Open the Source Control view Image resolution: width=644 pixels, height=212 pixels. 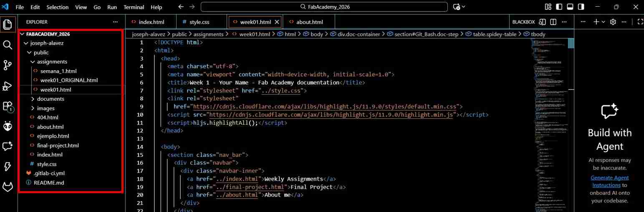pos(8,65)
